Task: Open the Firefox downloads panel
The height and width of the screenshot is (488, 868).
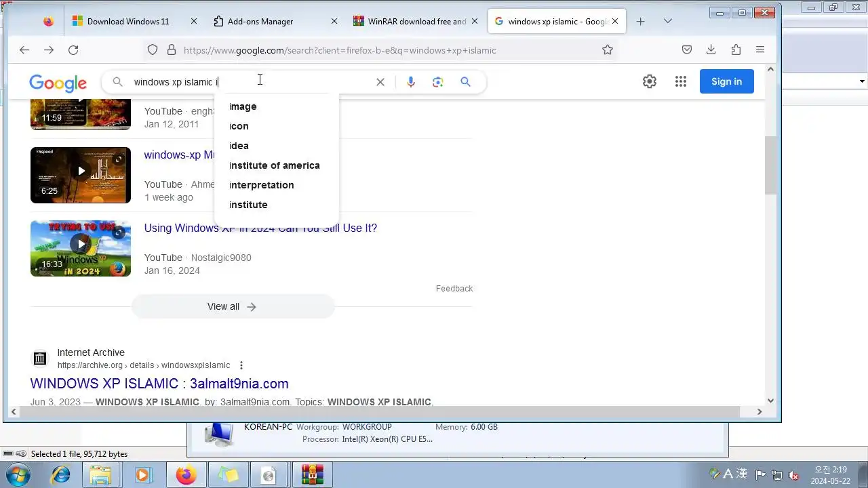Action: (x=711, y=49)
